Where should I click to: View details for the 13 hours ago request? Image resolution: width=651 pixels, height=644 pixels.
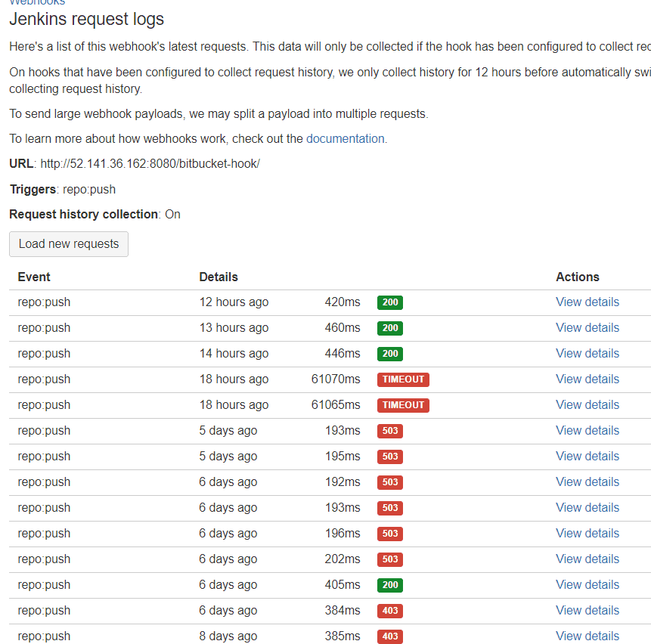click(x=587, y=328)
